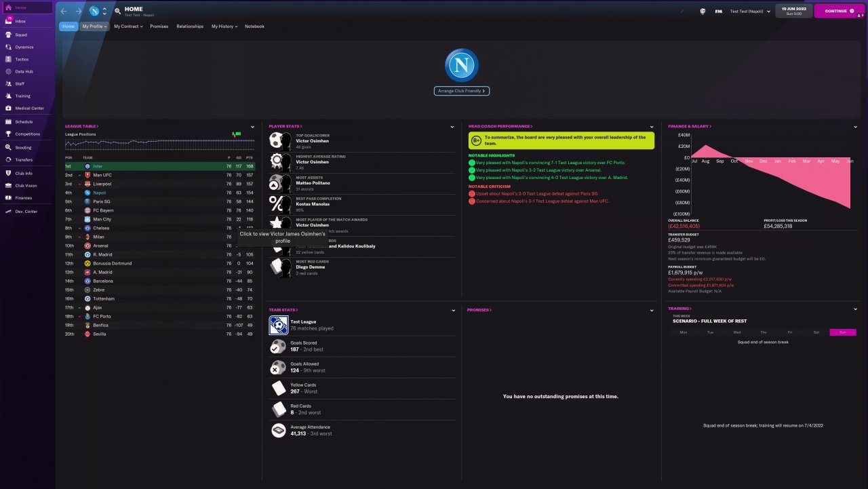868x489 pixels.
Task: Open the search magnifier in the top bar
Action: pyautogui.click(x=117, y=12)
